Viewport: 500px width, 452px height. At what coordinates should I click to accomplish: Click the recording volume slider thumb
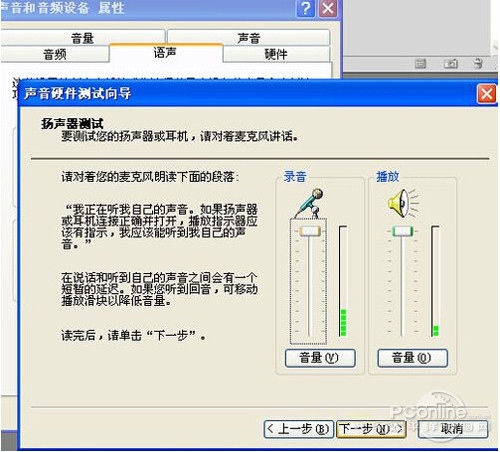click(310, 231)
